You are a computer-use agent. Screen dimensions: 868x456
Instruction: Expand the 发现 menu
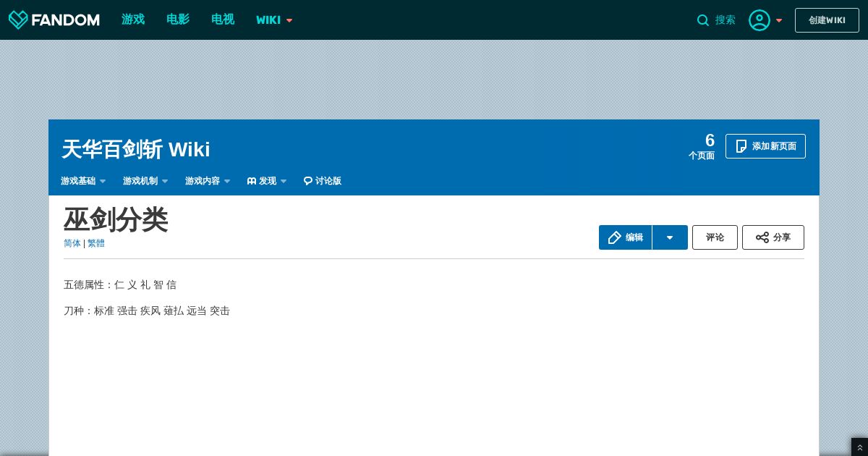point(267,181)
